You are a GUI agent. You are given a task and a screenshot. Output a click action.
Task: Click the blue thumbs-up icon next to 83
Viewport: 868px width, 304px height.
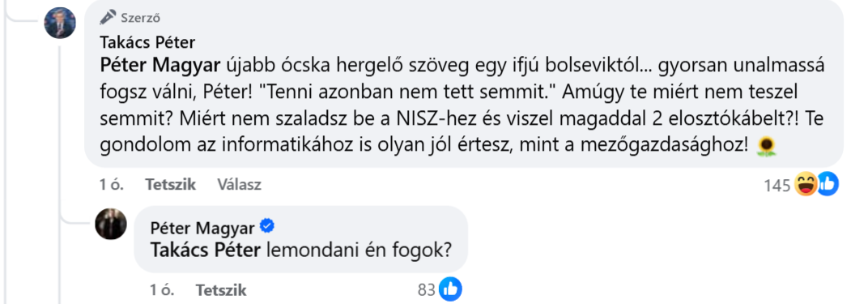(451, 289)
